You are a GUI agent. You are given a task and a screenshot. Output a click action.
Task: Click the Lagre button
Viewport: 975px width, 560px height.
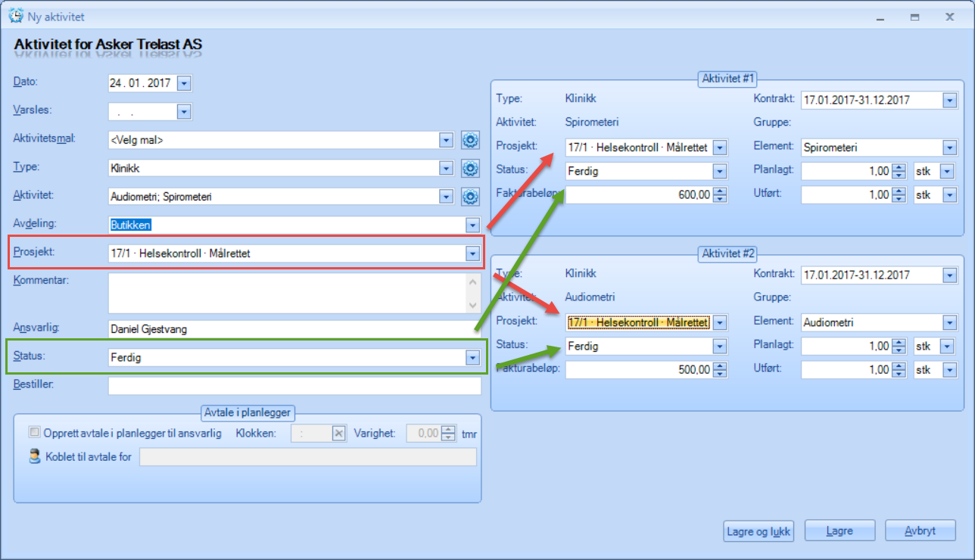(x=839, y=530)
